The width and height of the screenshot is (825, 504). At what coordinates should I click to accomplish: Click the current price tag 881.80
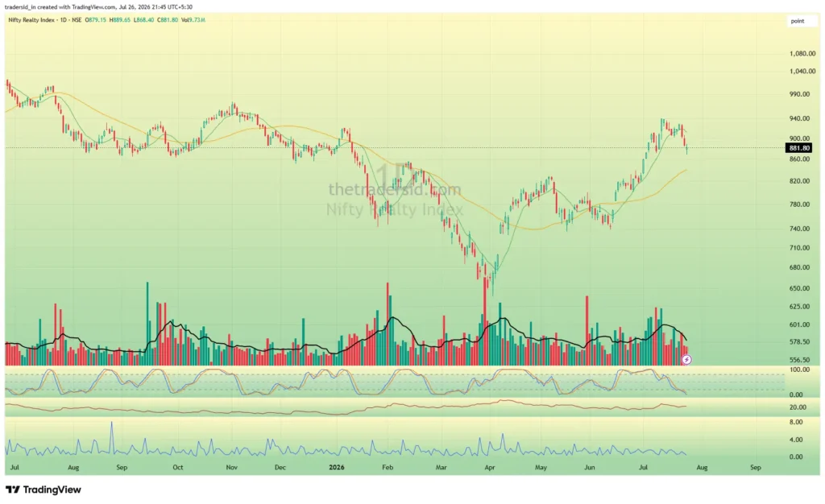799,148
